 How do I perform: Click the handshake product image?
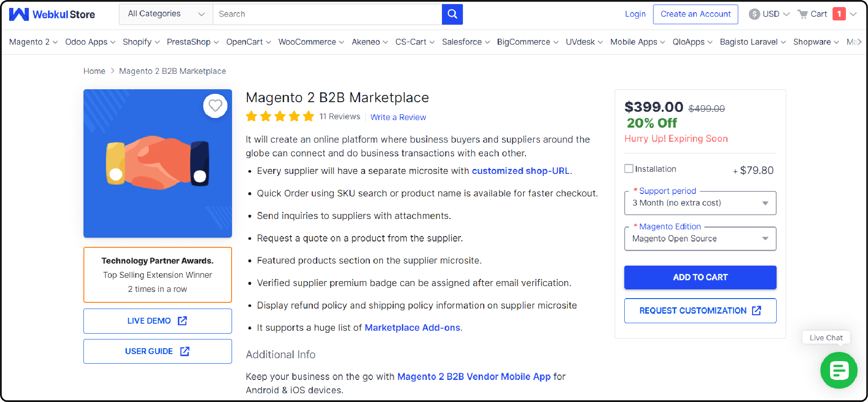point(158,163)
